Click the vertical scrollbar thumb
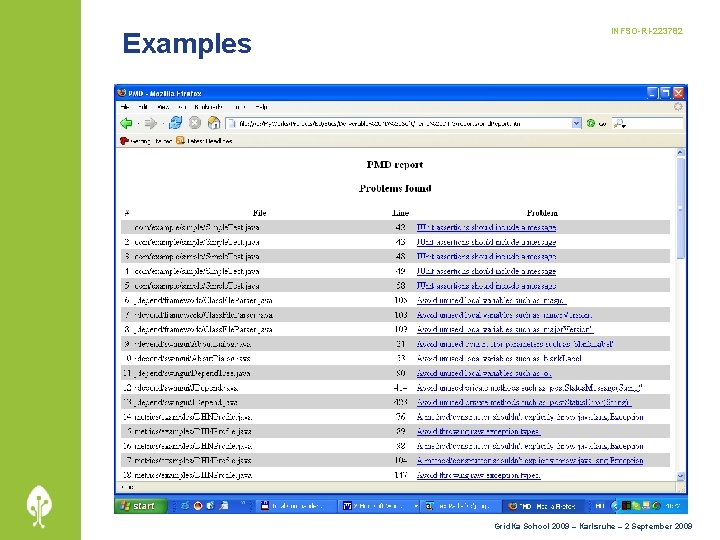Viewport: 720px width, 540px height. click(681, 208)
